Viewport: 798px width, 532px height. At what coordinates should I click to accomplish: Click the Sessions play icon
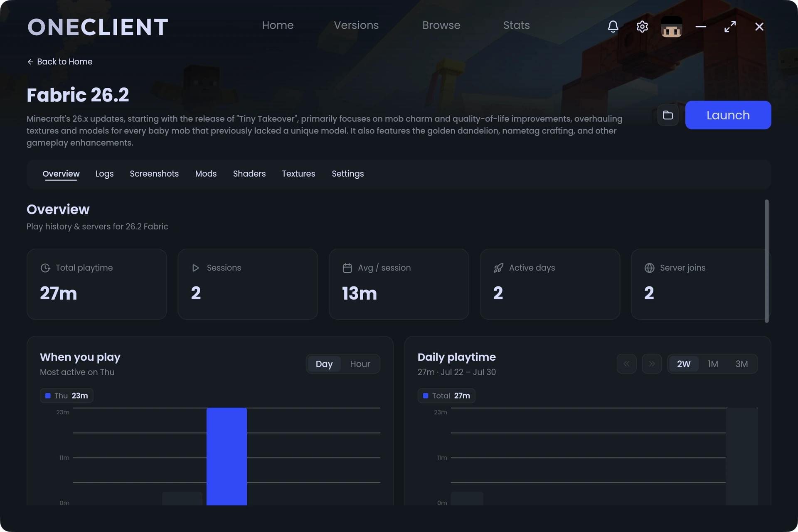[x=196, y=268]
